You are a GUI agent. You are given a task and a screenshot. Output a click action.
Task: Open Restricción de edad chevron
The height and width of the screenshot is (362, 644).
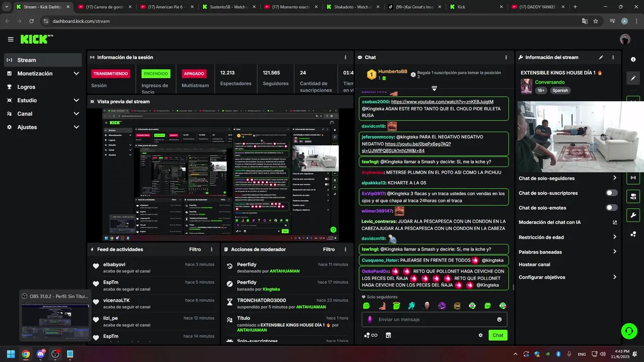[615, 237]
